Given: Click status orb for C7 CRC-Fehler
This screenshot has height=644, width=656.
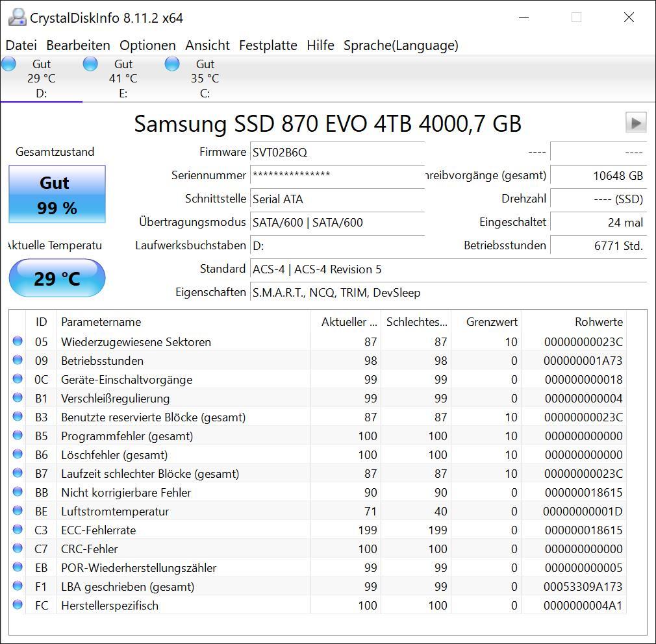Looking at the screenshot, I should pos(18,548).
